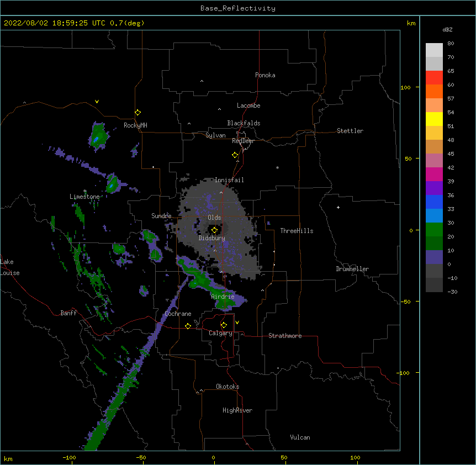The image size is (476, 465).
Task: Click the timestamp 2022/08/02 18:59:25 UTC
Action: [55, 23]
